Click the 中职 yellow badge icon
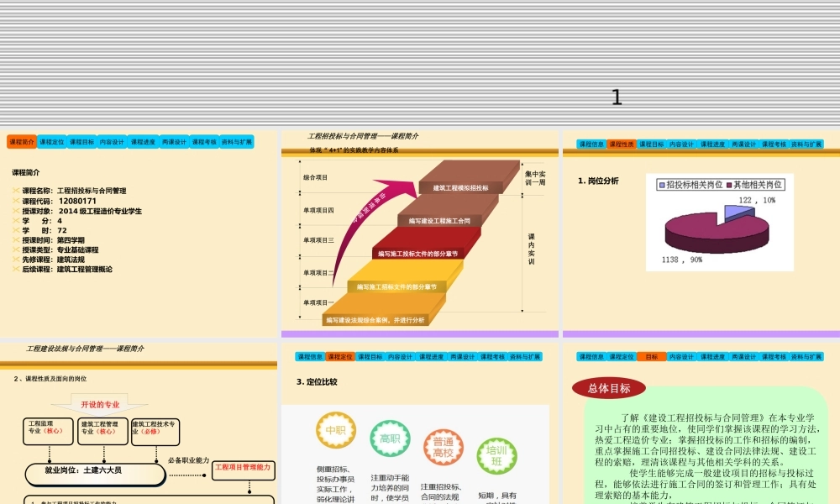840x504 pixels. click(x=336, y=429)
